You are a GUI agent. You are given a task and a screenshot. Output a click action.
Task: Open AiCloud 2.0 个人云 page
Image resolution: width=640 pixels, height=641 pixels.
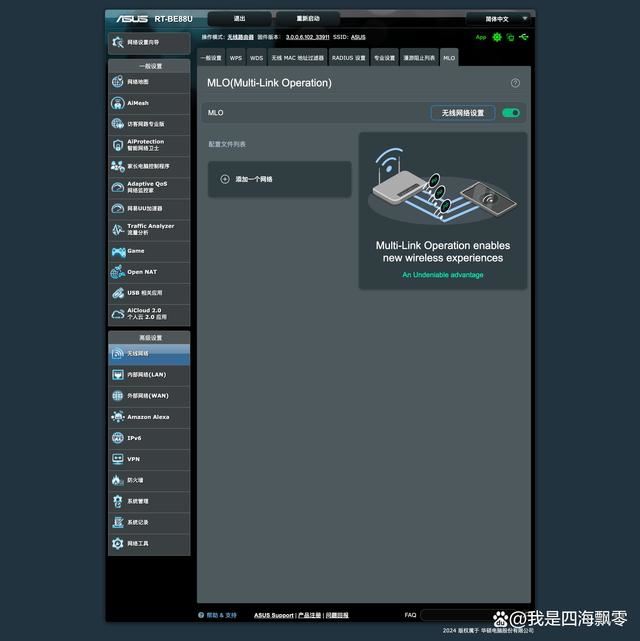coord(149,314)
